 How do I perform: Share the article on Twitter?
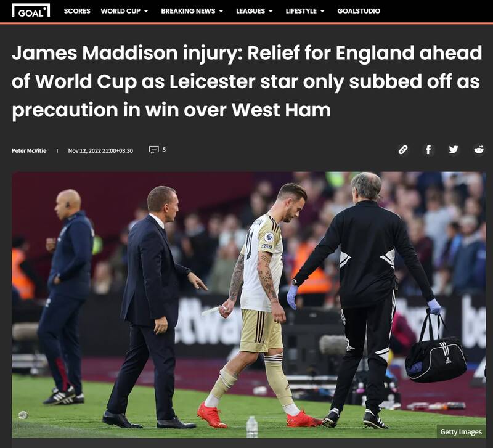click(454, 149)
